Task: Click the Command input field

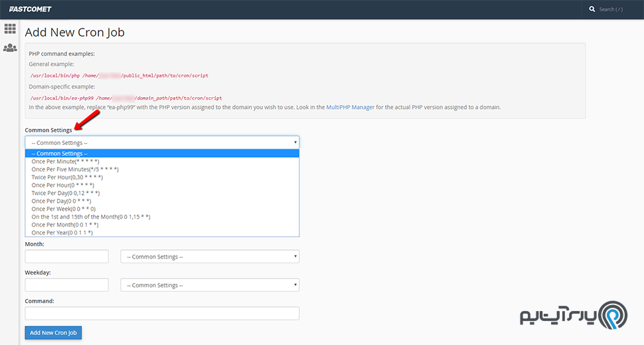Action: 162,313
